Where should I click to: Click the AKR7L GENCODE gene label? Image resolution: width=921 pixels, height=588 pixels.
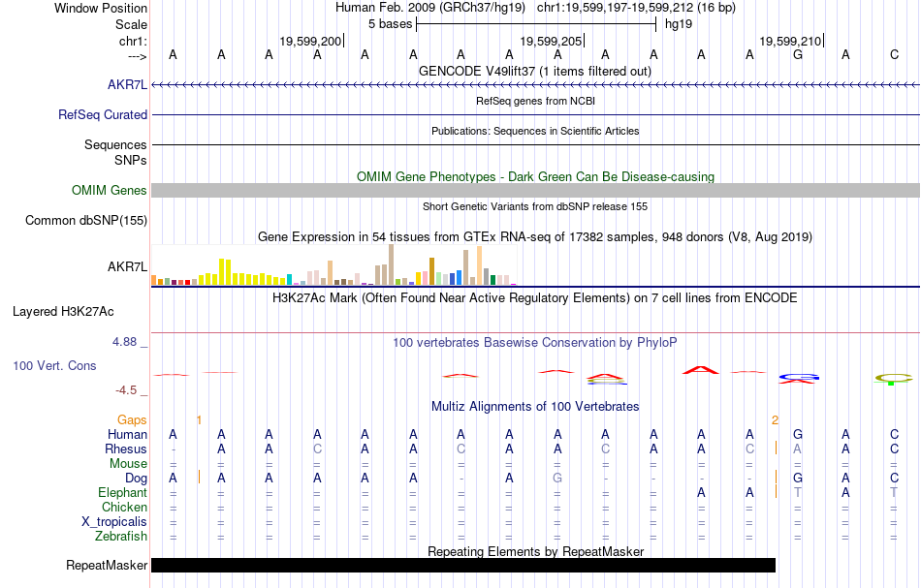coord(127,84)
